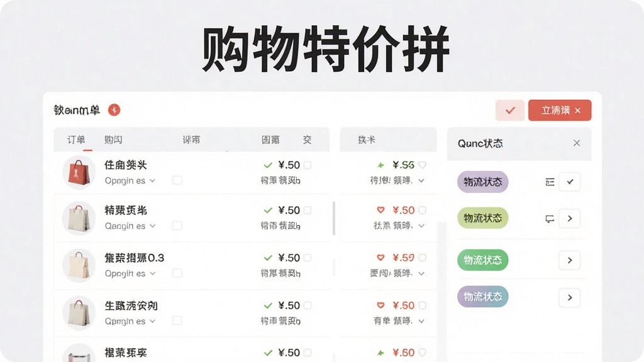Click the green checkmark in the first row price
Image resolution: width=644 pixels, height=362 pixels.
(x=268, y=165)
